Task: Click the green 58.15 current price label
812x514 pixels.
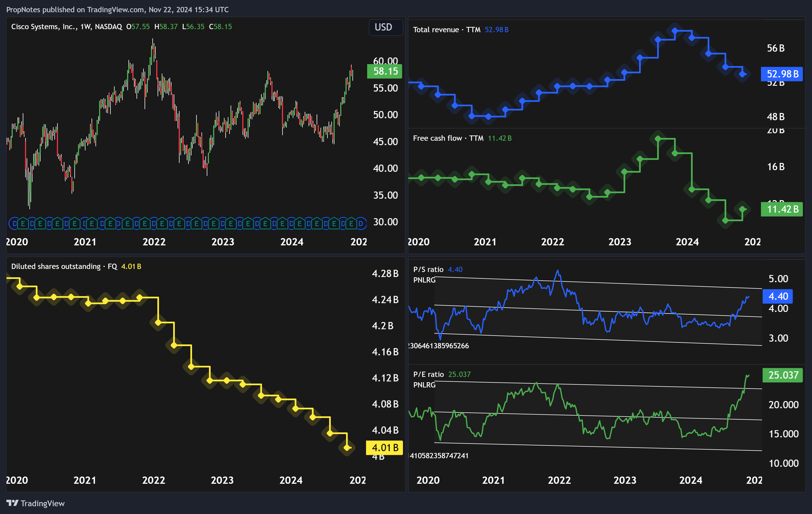Action: point(385,72)
